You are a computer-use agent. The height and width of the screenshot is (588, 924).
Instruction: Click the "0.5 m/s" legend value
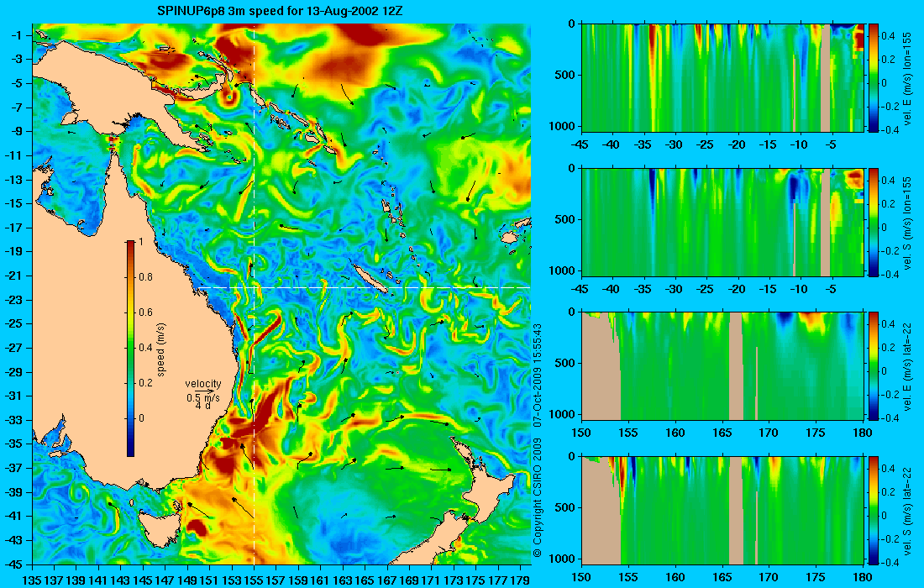203,398
